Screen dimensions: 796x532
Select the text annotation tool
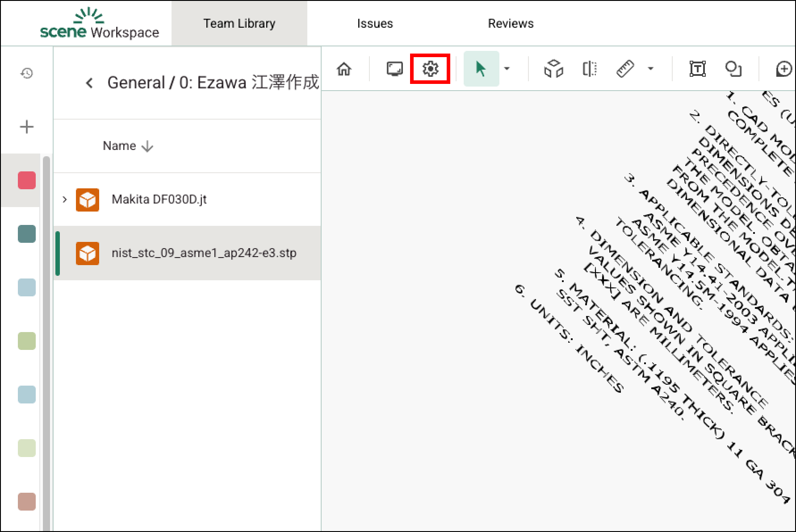pyautogui.click(x=697, y=69)
